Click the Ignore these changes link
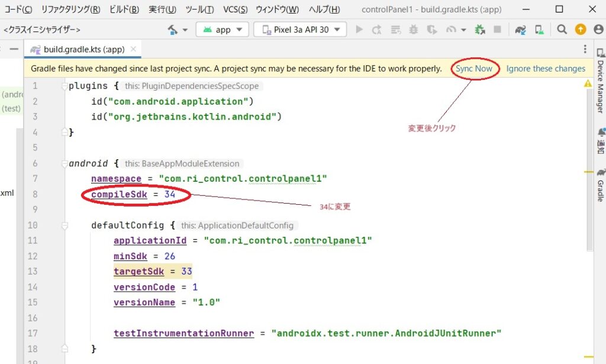Image resolution: width=606 pixels, height=364 pixels. point(546,69)
